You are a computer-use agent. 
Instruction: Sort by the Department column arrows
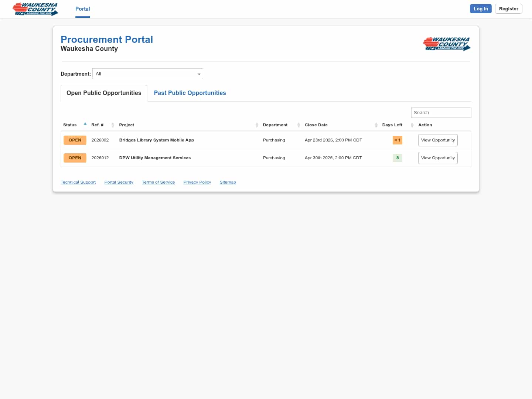click(x=299, y=125)
